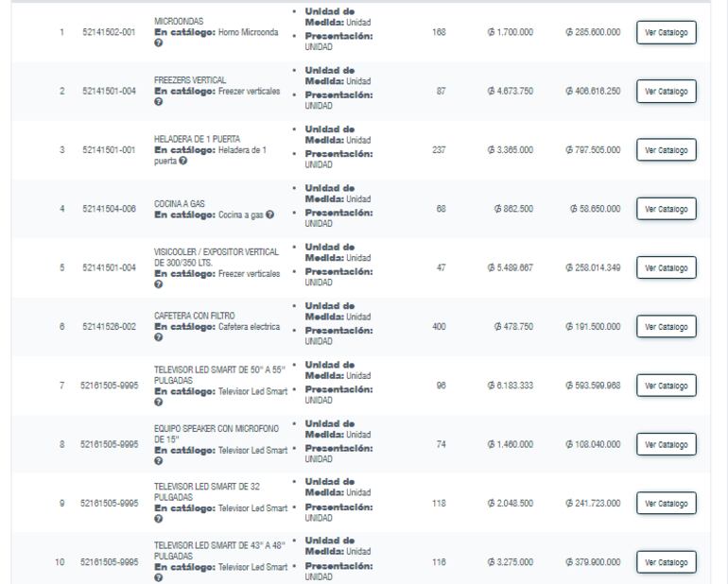728x584 pixels.
Task: Click help icon next to Cocina a gas
Action: (x=270, y=215)
